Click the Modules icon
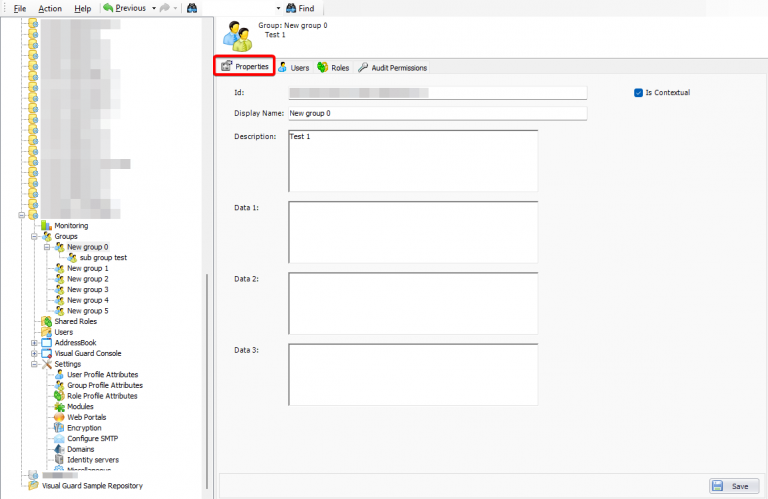The image size is (768, 499). tap(59, 406)
